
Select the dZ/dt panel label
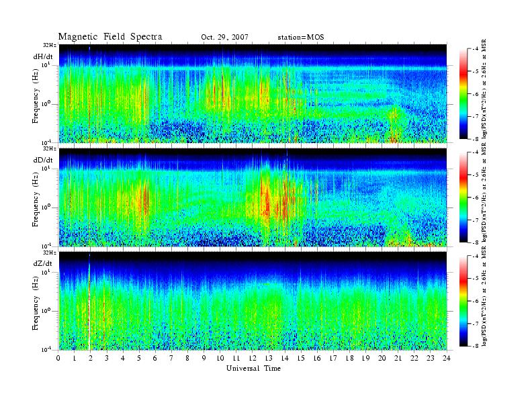click(43, 263)
